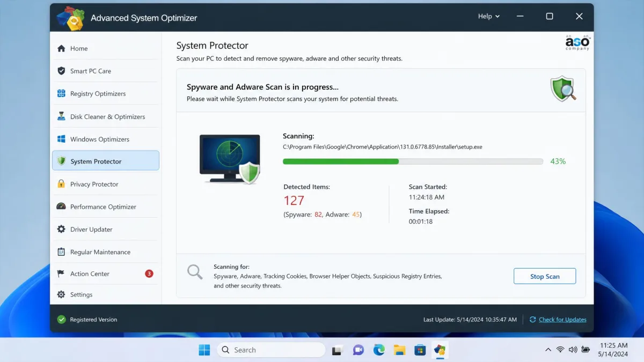Click the Smart PC Care shield icon
The height and width of the screenshot is (362, 644).
tap(61, 71)
